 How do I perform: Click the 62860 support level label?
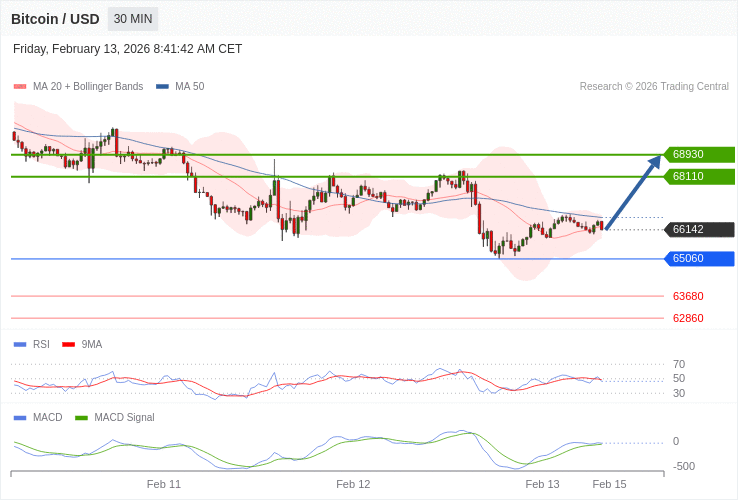[688, 319]
